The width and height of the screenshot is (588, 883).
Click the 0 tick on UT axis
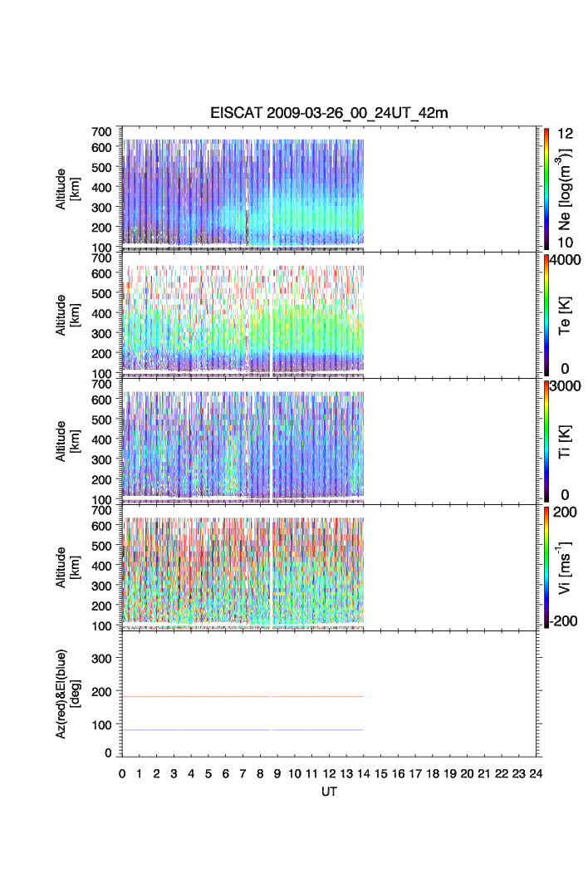coord(122,773)
